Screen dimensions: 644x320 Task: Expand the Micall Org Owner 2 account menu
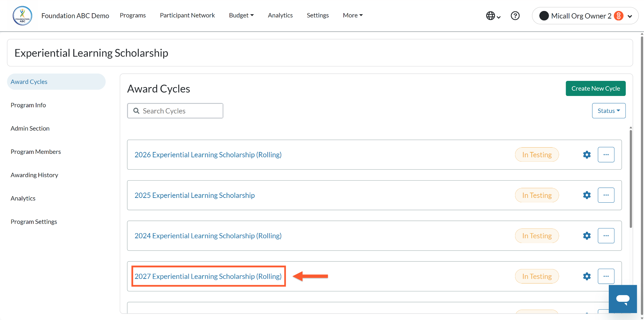630,16
